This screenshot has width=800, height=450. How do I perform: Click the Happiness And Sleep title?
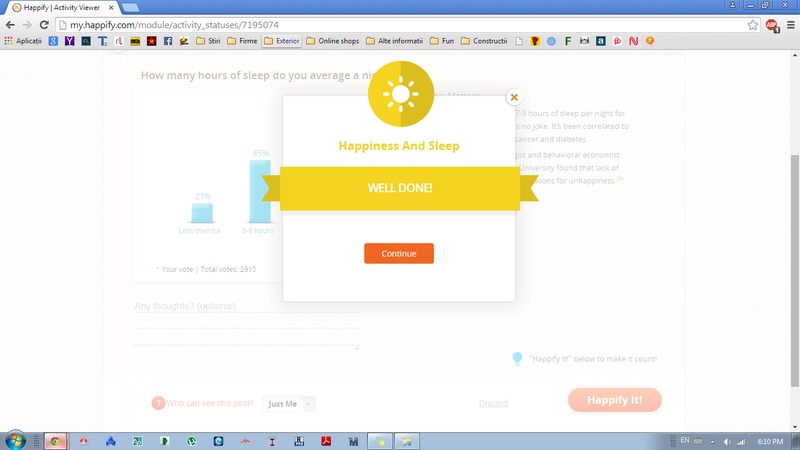pos(398,146)
